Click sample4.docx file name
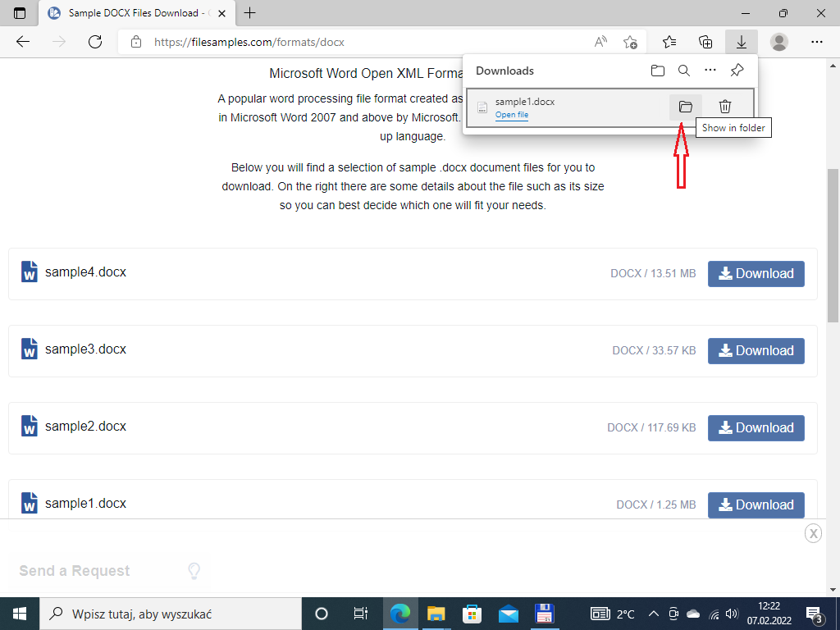Screen dimensions: 840x630 85,272
